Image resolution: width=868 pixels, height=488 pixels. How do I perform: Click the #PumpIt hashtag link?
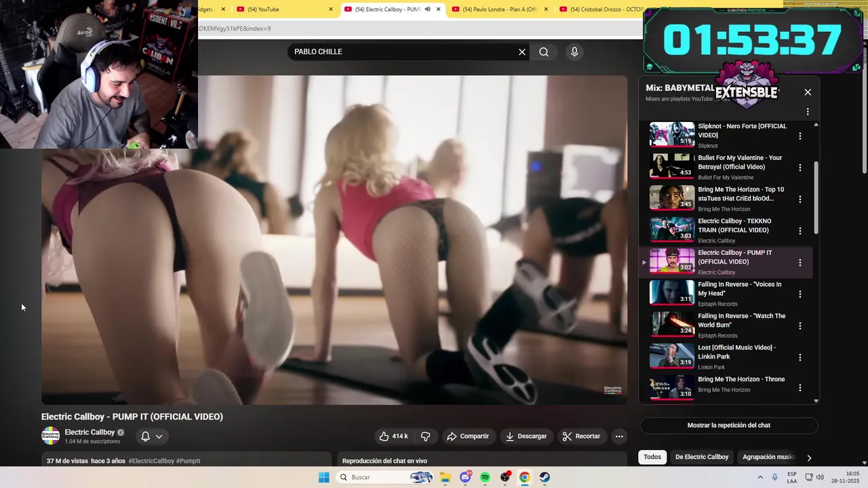(189, 461)
